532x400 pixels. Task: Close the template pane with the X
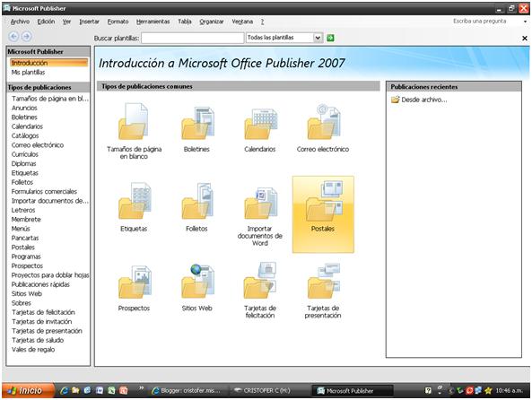pos(524,39)
